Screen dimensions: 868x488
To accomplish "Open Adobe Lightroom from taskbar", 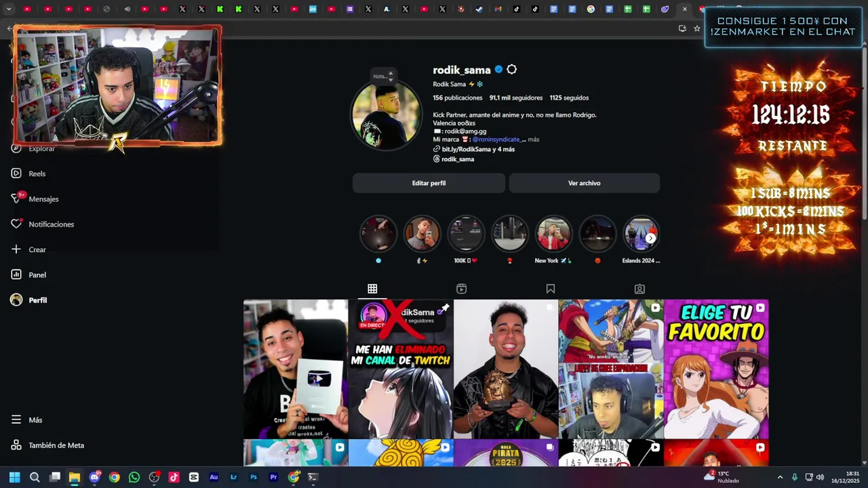I will coord(234,477).
